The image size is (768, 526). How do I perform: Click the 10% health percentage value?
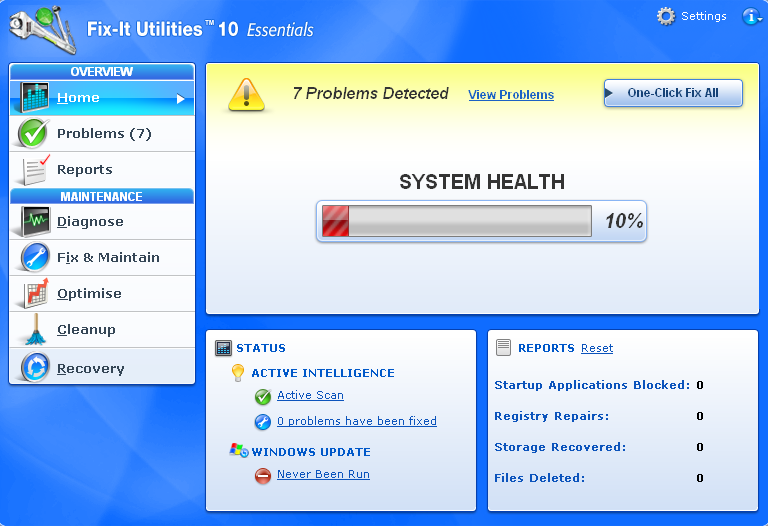coord(624,221)
